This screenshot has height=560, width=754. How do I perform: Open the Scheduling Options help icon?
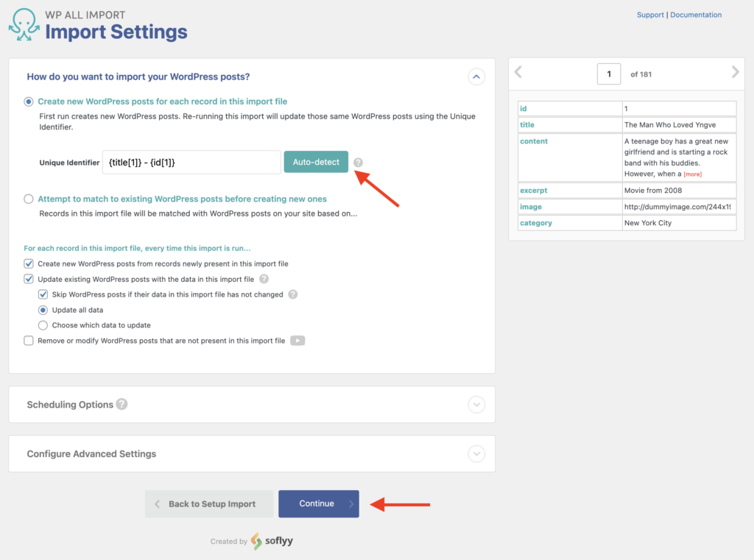[123, 404]
